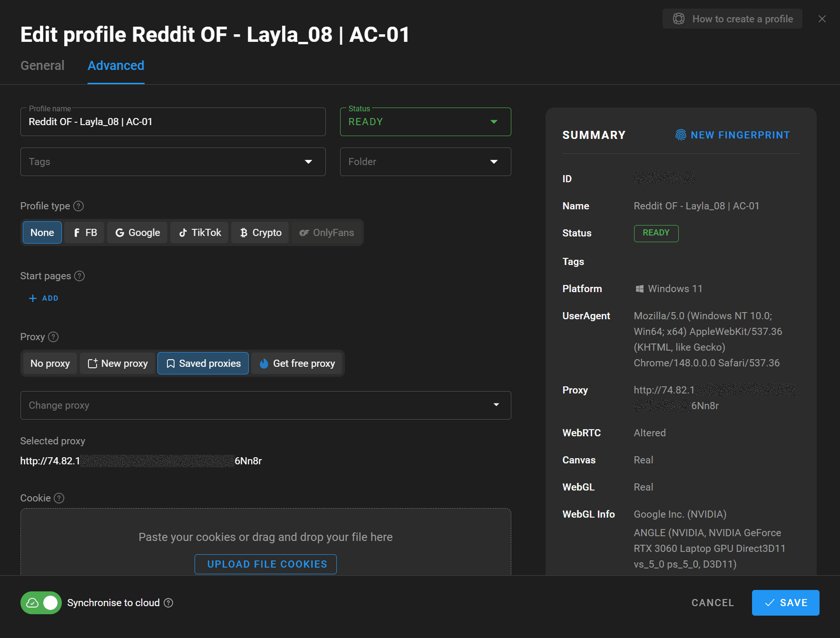This screenshot has width=840, height=638.
Task: Click WebRTC Altered value
Action: 649,433
